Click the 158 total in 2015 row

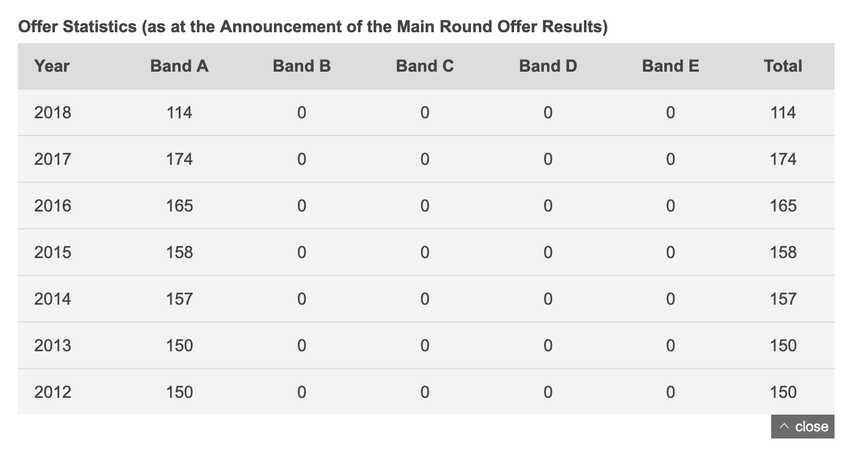coord(783,252)
